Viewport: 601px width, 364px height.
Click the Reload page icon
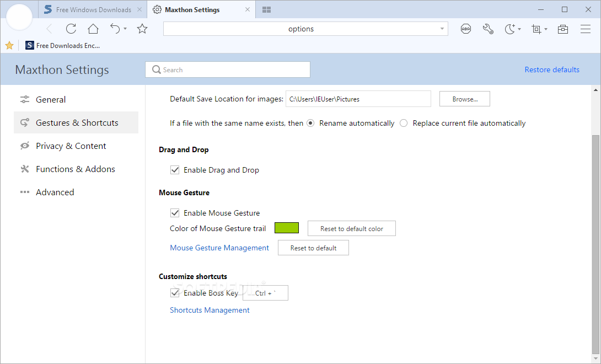pos(71,29)
